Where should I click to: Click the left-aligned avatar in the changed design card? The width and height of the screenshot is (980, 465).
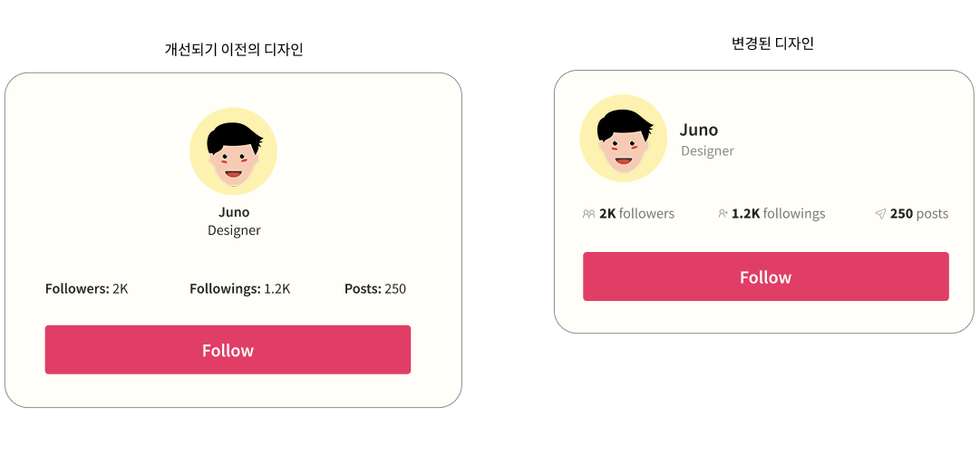[623, 138]
